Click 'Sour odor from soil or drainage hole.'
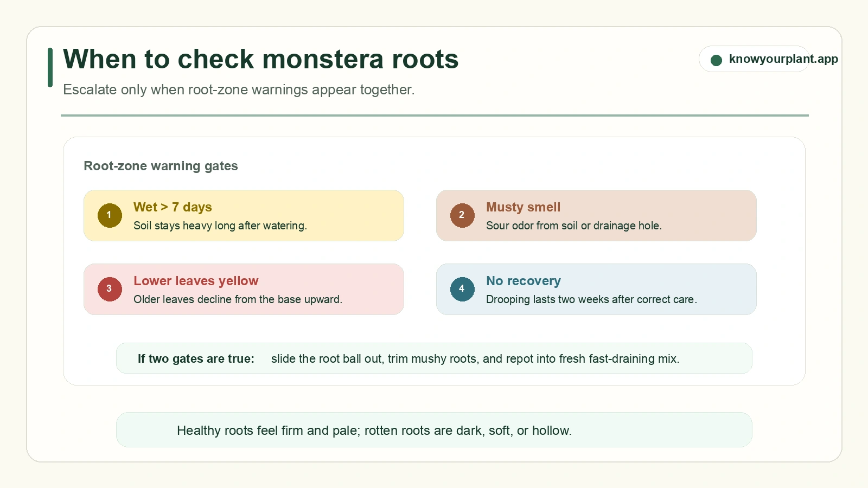Viewport: 868px width, 488px height. [x=574, y=226]
